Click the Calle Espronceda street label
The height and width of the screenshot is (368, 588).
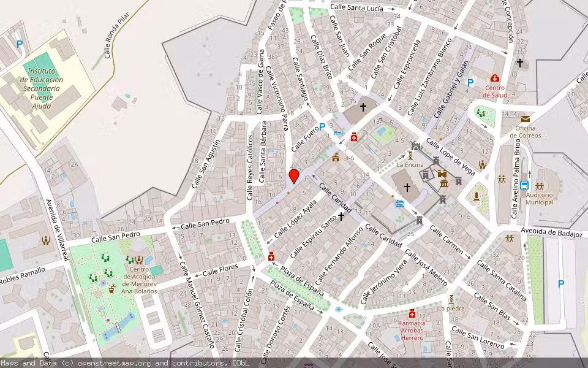tap(407, 64)
